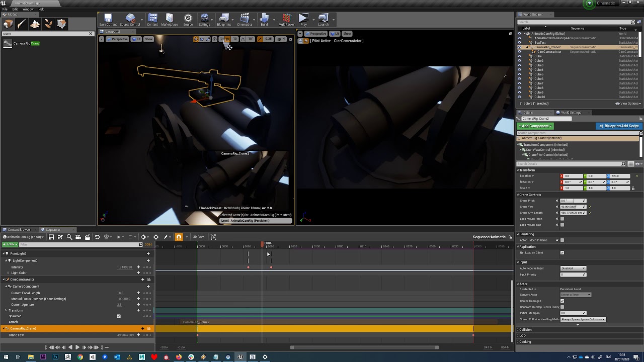Open the Auto Receive Input dropdown

pos(573,268)
